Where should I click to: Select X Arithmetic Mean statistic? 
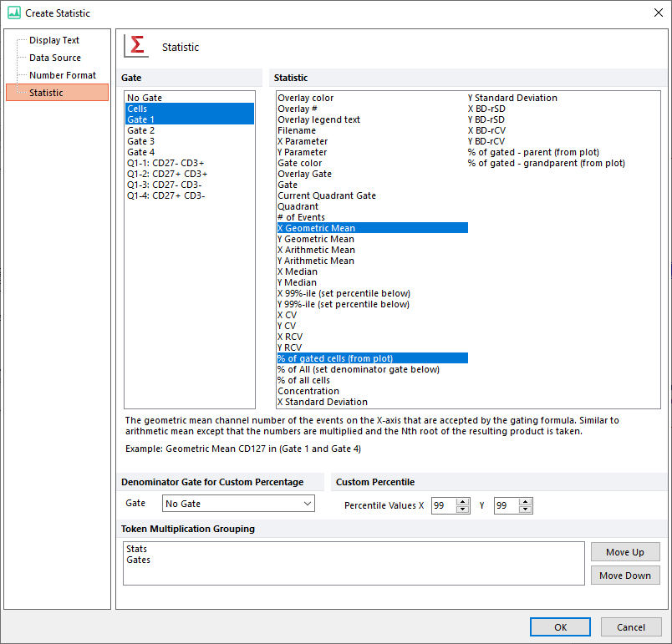tap(373, 250)
